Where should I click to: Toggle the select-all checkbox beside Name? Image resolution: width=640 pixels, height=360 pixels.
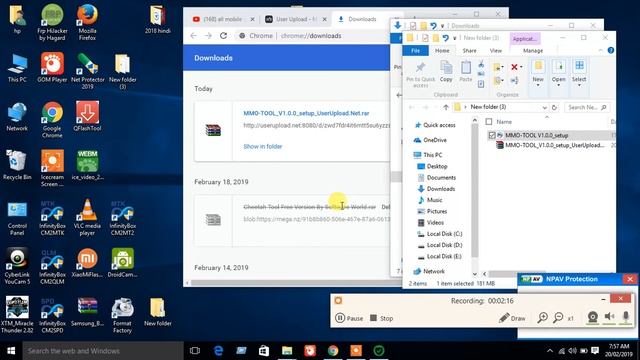pos(489,122)
